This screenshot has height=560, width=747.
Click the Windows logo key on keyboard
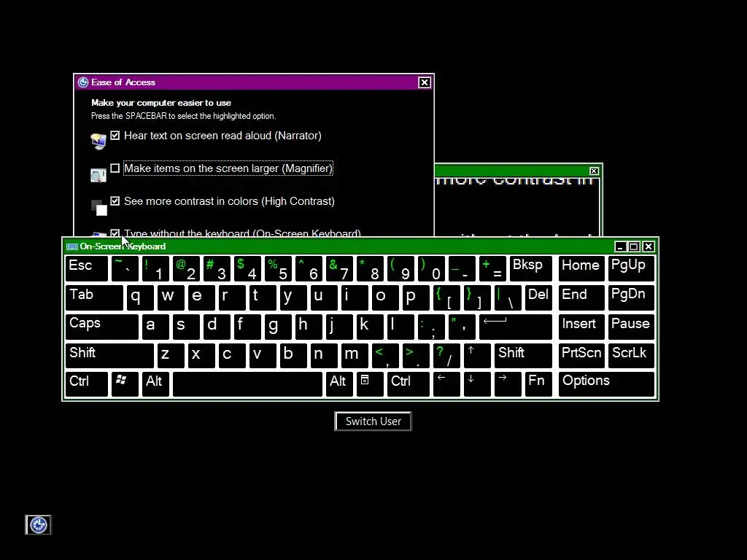coord(125,384)
